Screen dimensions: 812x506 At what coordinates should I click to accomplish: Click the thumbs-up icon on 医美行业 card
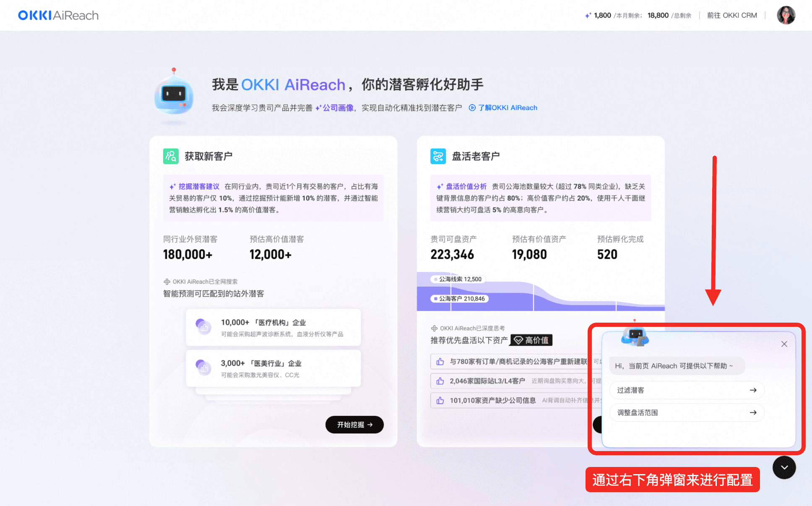204,368
